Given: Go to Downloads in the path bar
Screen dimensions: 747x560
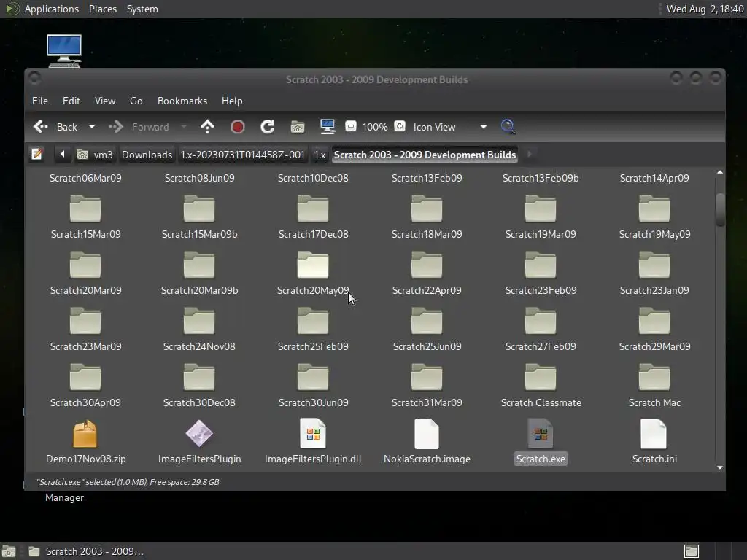Looking at the screenshot, I should pos(147,155).
